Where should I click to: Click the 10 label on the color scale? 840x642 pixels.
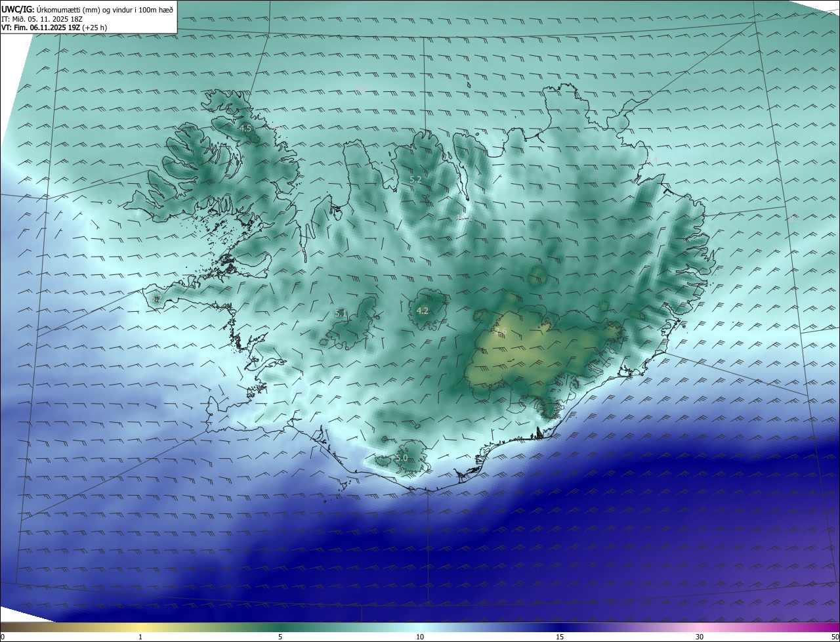click(420, 637)
